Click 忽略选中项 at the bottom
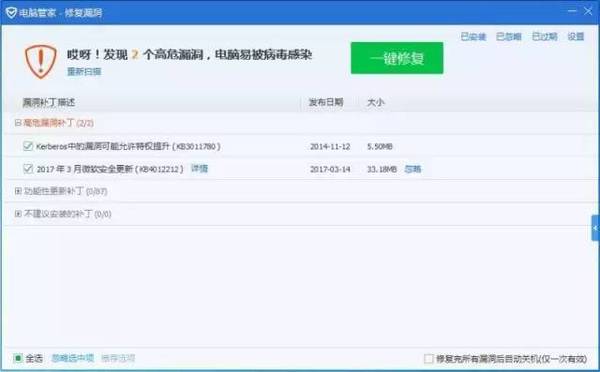Viewport: 600px width, 372px height. (x=73, y=358)
